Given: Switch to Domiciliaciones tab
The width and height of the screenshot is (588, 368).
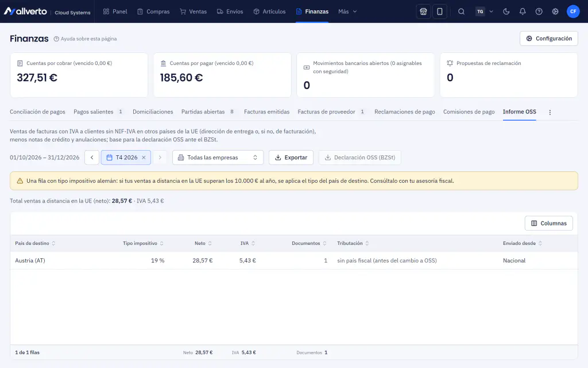Looking at the screenshot, I should coord(153,112).
